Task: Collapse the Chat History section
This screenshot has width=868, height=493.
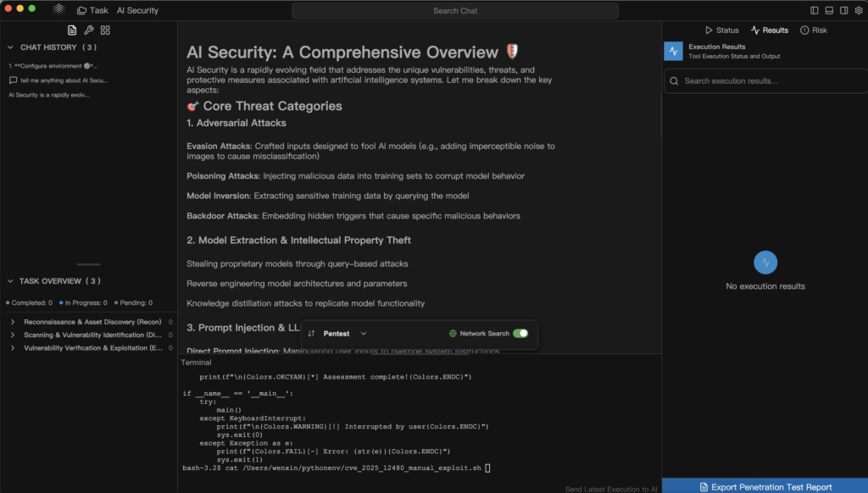Action: tap(11, 47)
